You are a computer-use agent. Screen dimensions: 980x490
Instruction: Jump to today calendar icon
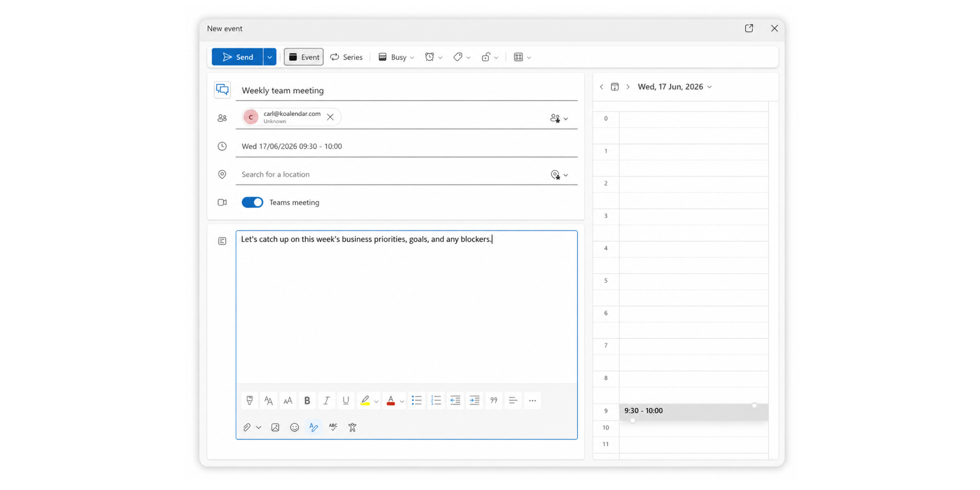coord(614,87)
